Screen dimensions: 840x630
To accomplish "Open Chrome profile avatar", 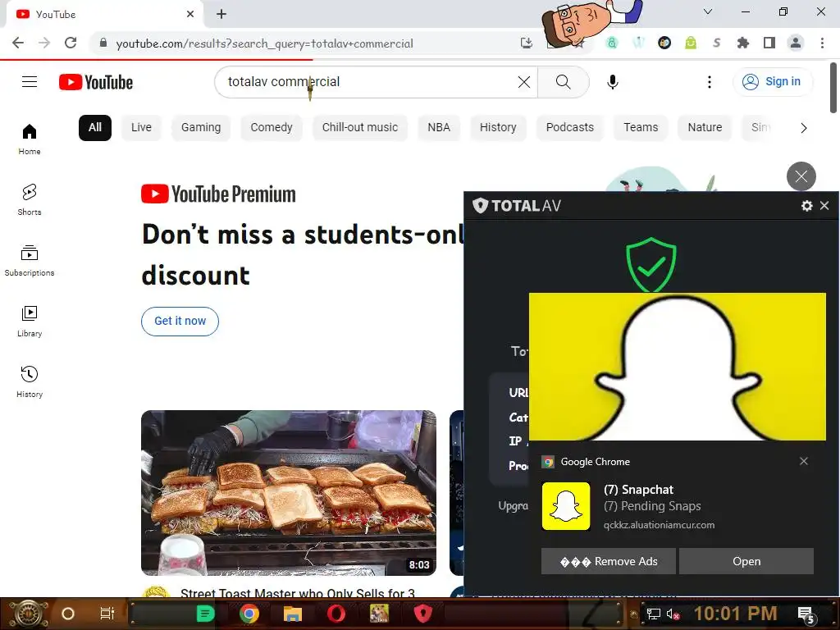I will point(796,43).
